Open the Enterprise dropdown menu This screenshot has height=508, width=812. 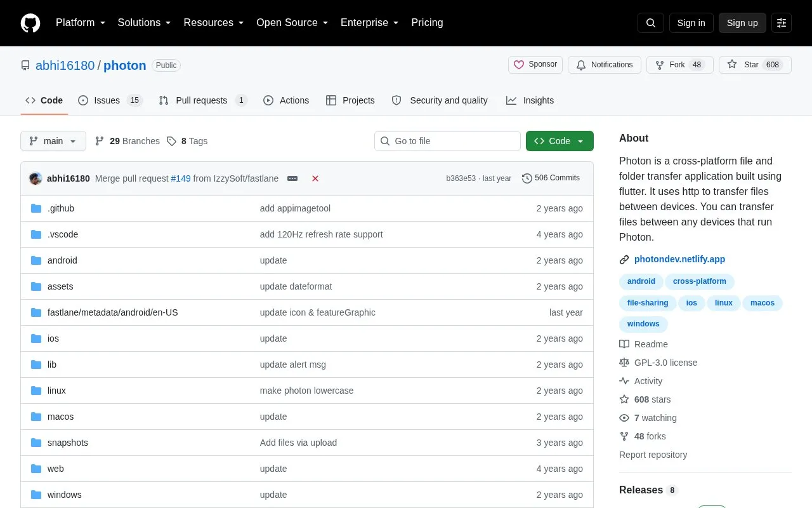pyautogui.click(x=370, y=23)
